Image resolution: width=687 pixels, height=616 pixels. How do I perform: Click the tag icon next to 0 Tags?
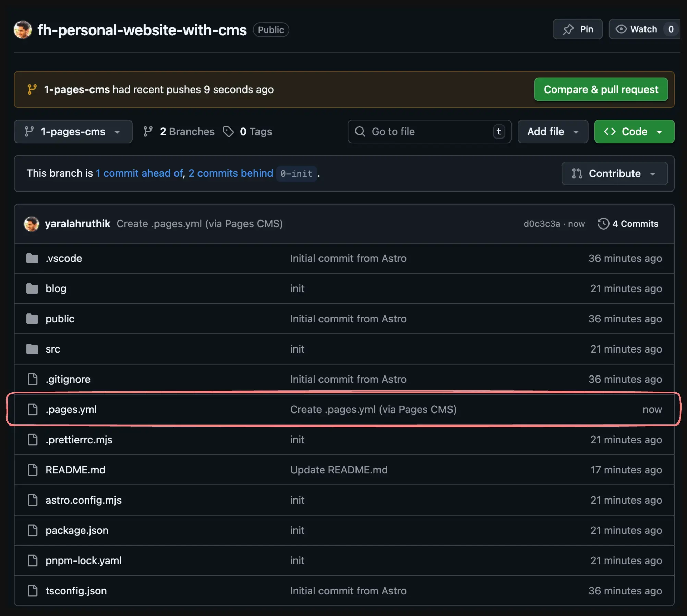(228, 132)
